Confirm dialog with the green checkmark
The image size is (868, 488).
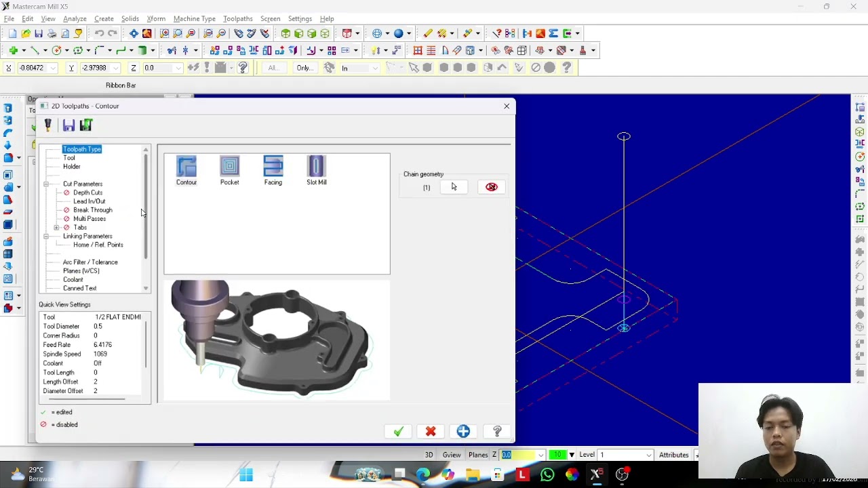coord(398,432)
